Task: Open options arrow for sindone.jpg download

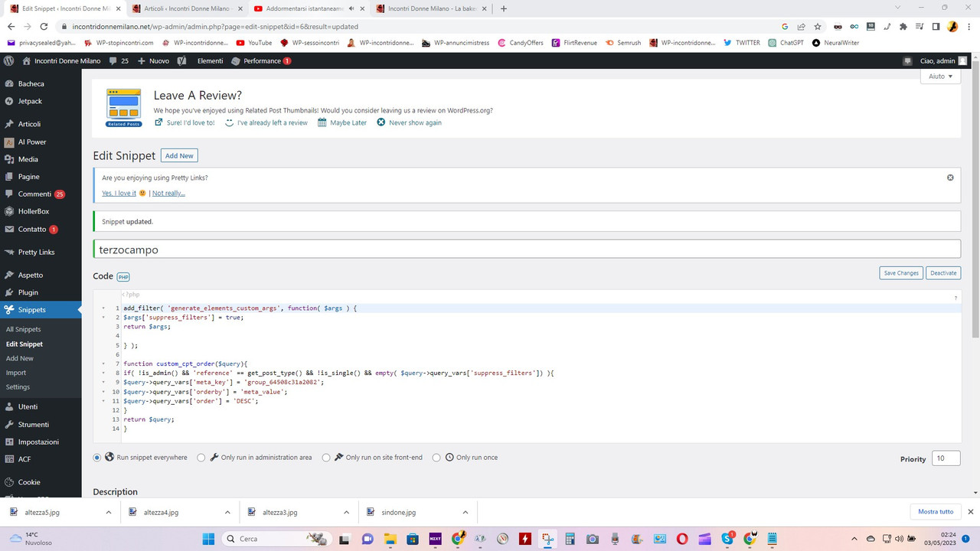Action: [x=465, y=512]
